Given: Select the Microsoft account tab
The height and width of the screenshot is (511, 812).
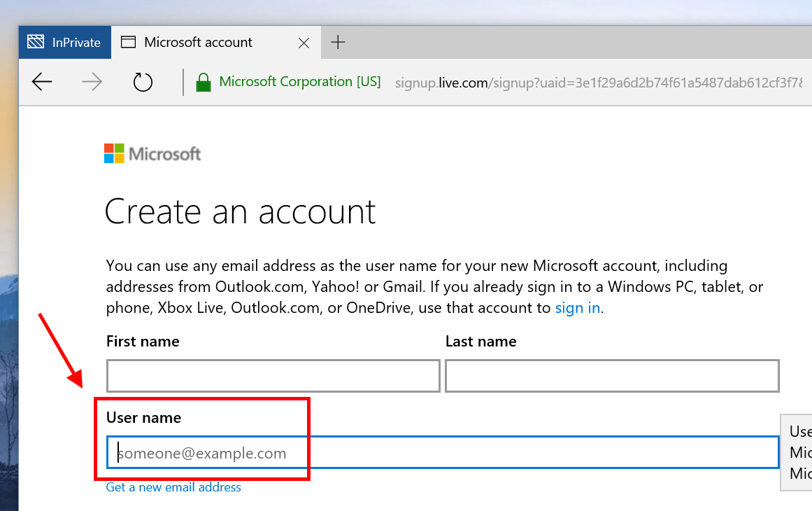Looking at the screenshot, I should click(197, 42).
